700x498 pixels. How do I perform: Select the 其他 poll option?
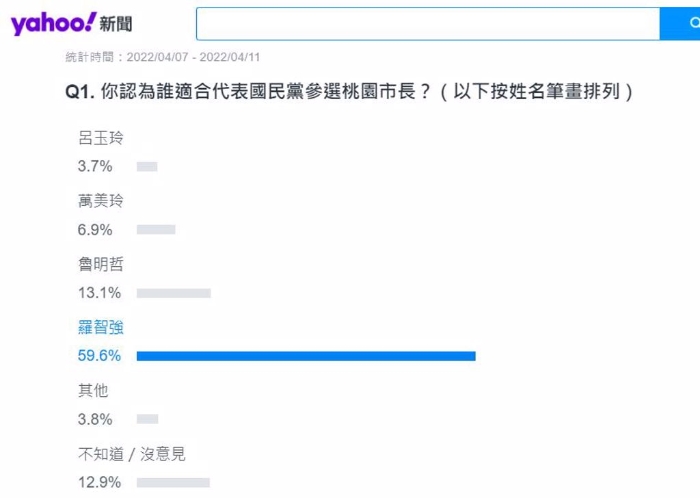coord(93,390)
